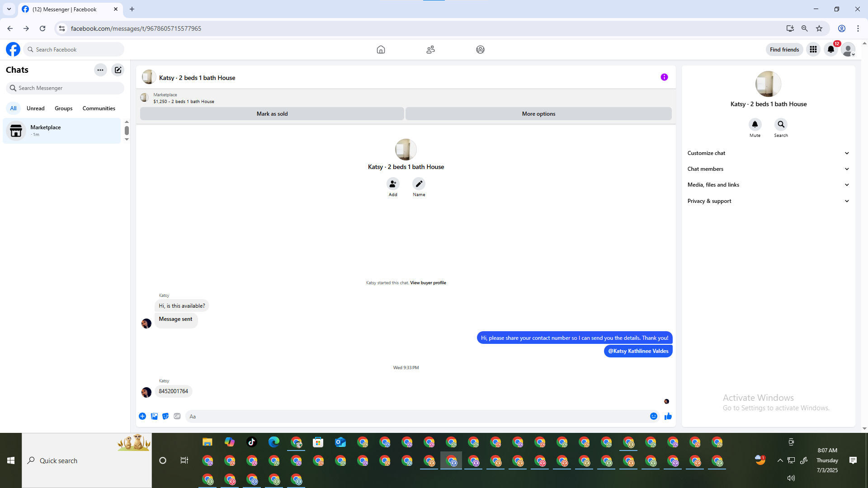Click the chat list scrollbar thumb
Image resolution: width=868 pixels, height=488 pixels.
pyautogui.click(x=127, y=131)
